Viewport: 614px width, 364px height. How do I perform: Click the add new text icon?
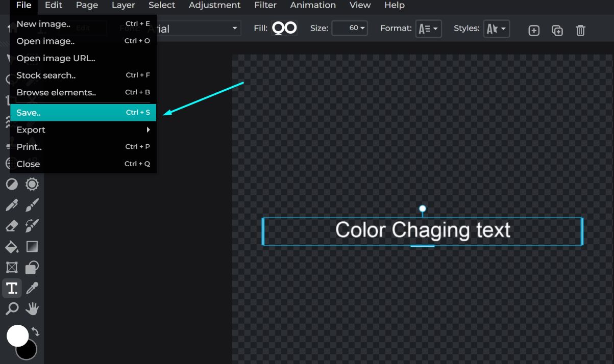[x=533, y=30]
